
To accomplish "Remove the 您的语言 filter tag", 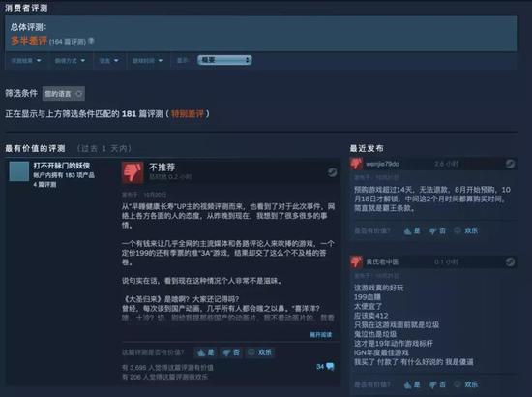I will [79, 94].
